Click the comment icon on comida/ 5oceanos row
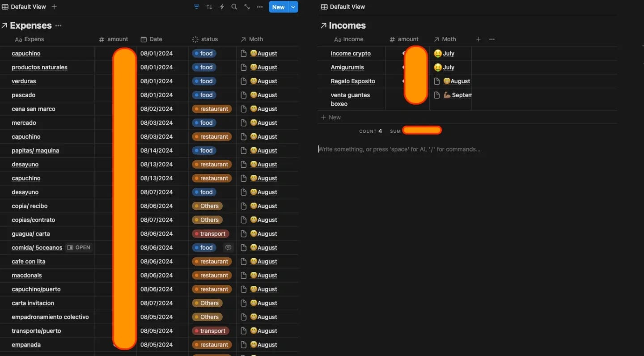 coord(228,248)
